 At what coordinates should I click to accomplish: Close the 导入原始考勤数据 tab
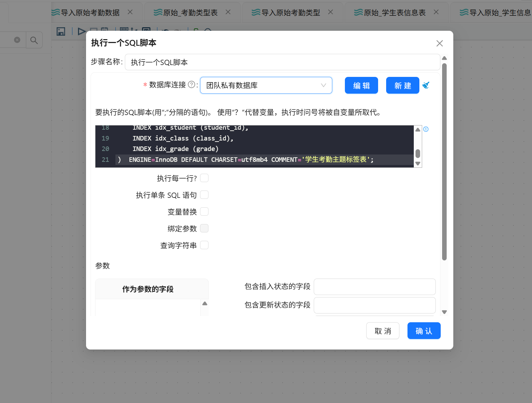(x=130, y=12)
